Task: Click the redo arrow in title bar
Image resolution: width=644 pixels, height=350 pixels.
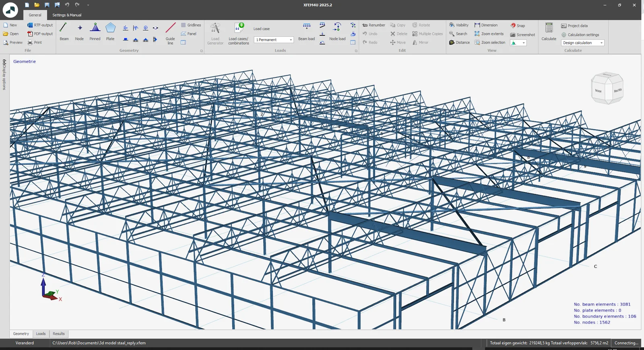Action: point(77,5)
